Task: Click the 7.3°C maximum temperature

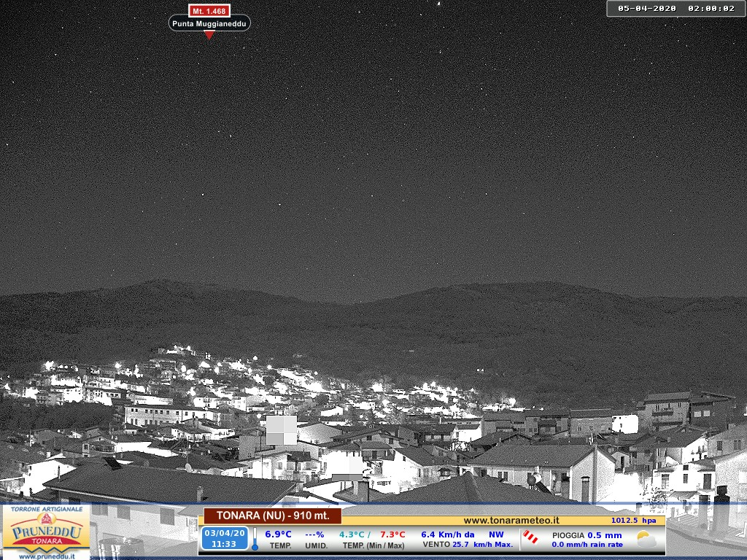Action: coord(392,534)
